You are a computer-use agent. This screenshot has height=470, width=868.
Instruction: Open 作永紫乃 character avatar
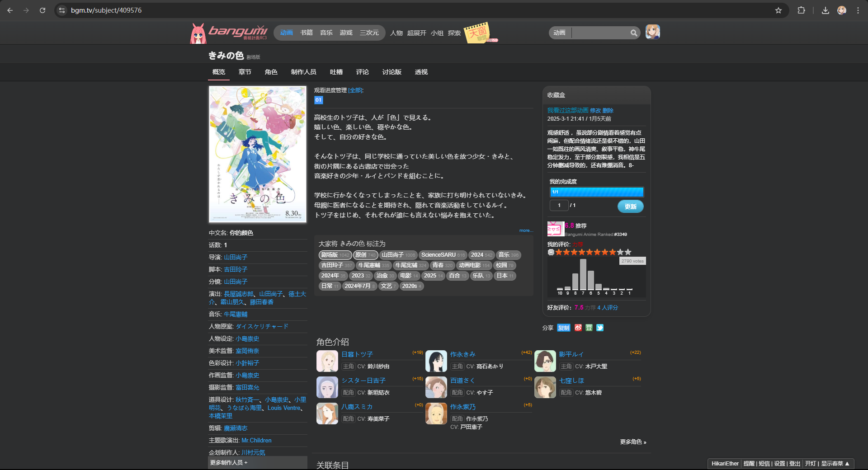click(436, 414)
